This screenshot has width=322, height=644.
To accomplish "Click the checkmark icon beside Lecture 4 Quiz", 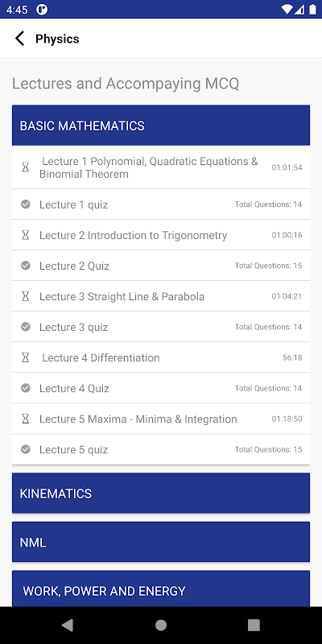I will click(26, 388).
